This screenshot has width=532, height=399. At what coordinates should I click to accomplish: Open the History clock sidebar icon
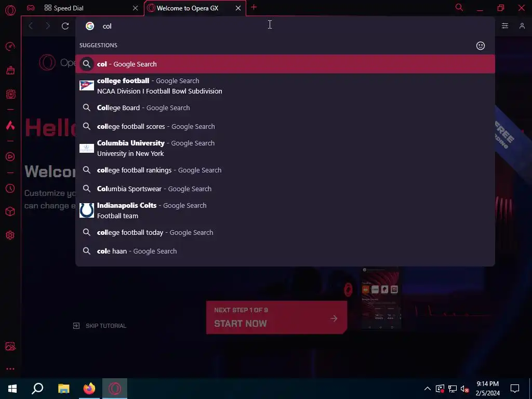(10, 188)
